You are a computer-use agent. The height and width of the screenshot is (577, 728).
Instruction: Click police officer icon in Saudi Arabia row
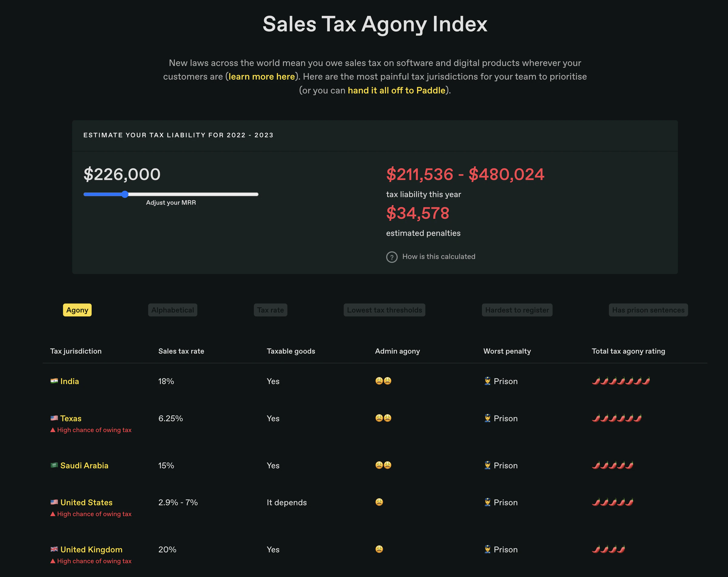point(487,465)
